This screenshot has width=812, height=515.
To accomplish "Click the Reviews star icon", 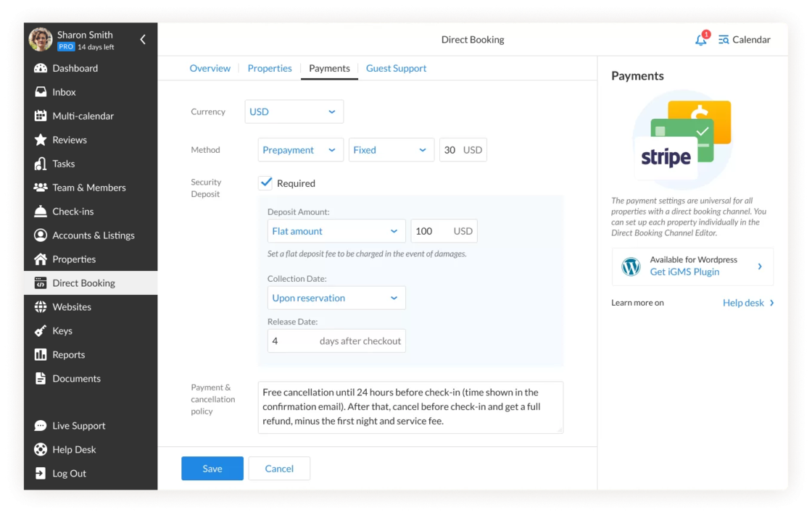I will point(41,140).
